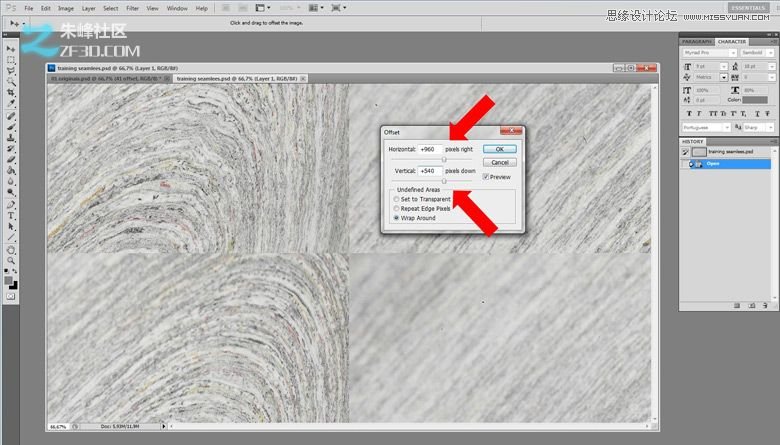
Task: Select the Crop tool
Action: coord(10,92)
